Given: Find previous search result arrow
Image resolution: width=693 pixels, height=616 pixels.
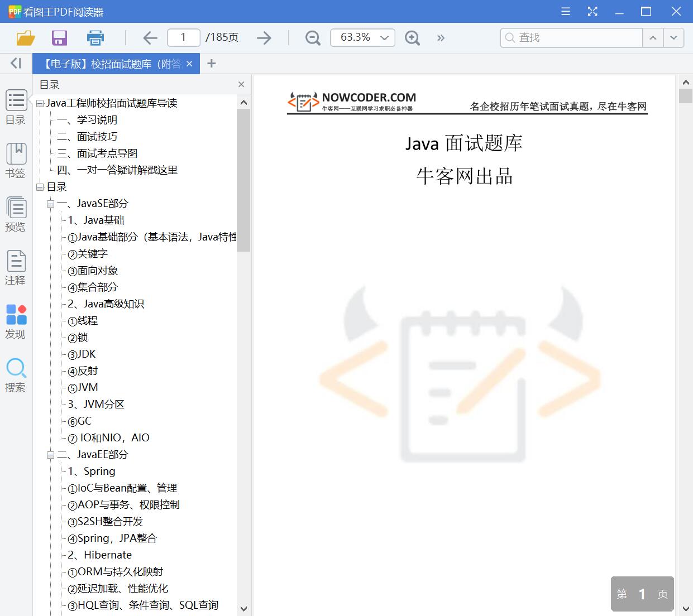Looking at the screenshot, I should [652, 38].
